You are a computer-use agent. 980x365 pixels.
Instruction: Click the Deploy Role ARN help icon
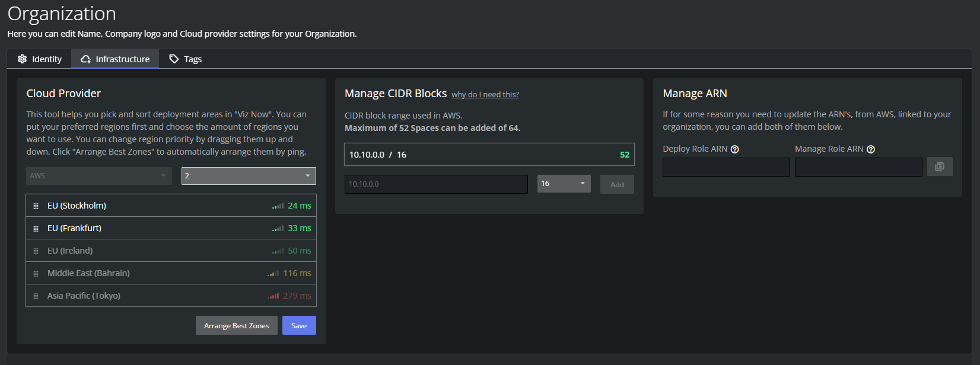tap(734, 149)
